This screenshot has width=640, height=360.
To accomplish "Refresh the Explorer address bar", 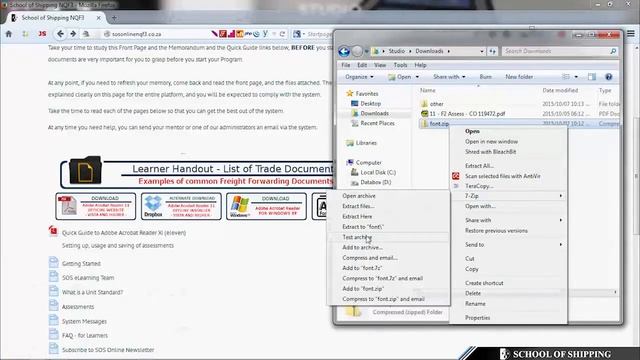I will pos(493,51).
